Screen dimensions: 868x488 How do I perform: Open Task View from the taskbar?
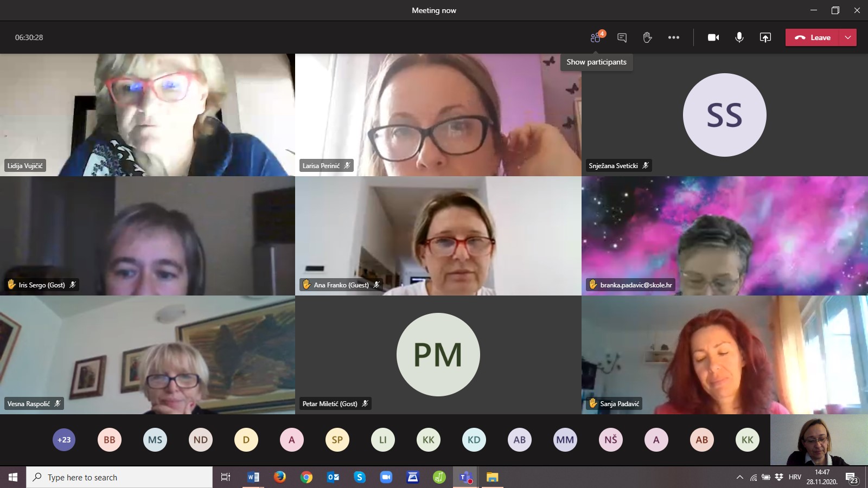click(226, 477)
